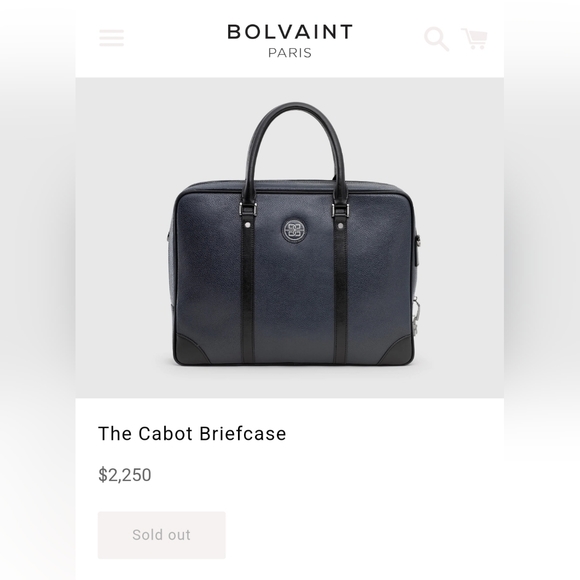Viewport: 580px width, 580px height.
Task: Click the PARIS text under the logo
Action: click(290, 53)
